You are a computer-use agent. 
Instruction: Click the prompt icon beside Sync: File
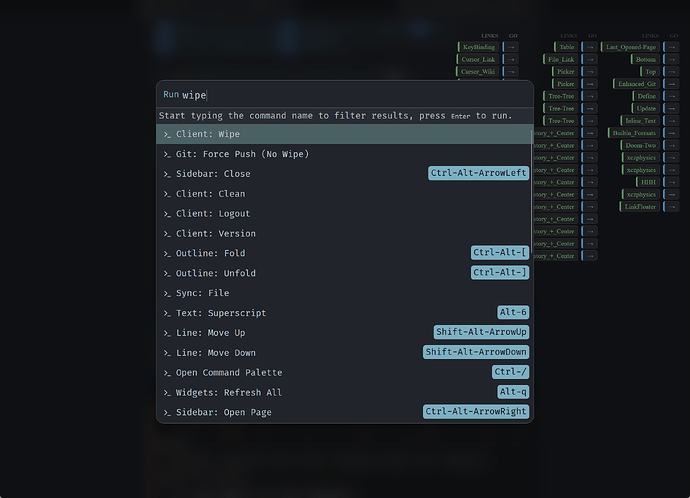coord(167,293)
